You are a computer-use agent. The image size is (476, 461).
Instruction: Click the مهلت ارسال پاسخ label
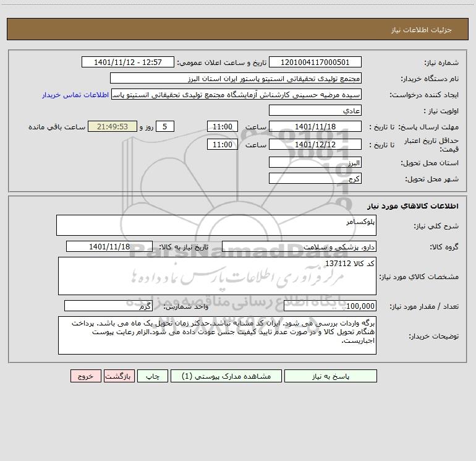pyautogui.click(x=428, y=127)
